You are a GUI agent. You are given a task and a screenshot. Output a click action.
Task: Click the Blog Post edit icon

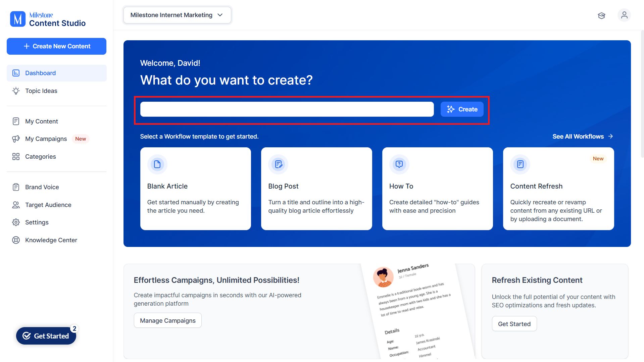[x=278, y=164]
